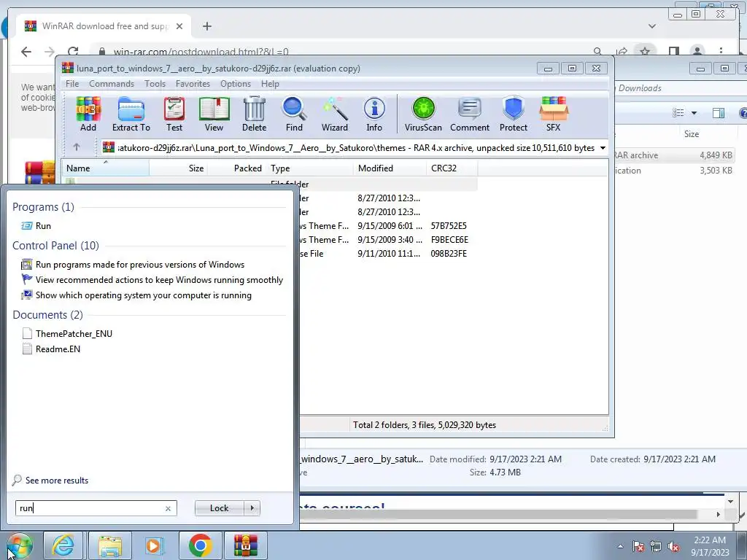Click the Chrome address bar URL

[201, 52]
